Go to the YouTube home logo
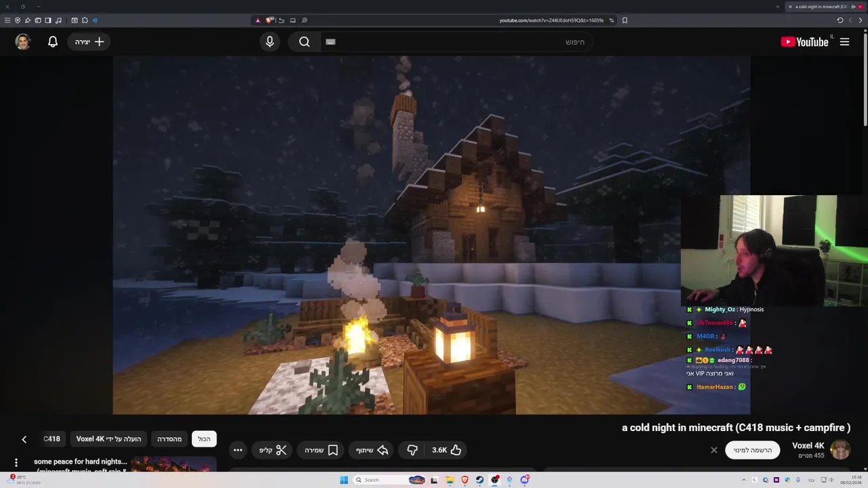The width and height of the screenshot is (868, 488). tap(804, 42)
